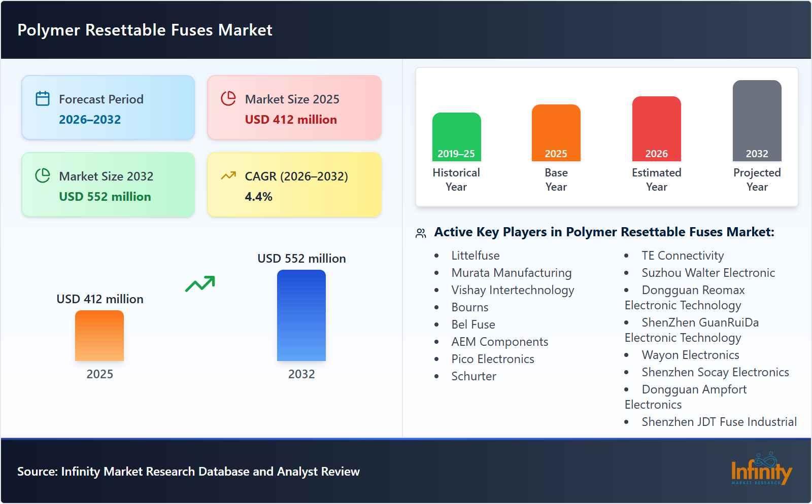
Task: Click the 'Base Year' label
Action: (x=556, y=179)
